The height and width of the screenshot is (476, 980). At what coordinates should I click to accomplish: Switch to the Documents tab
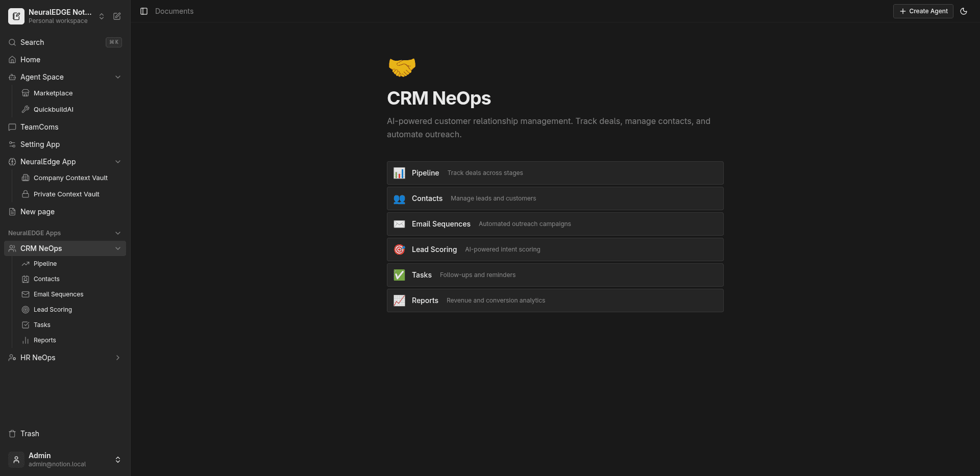174,11
